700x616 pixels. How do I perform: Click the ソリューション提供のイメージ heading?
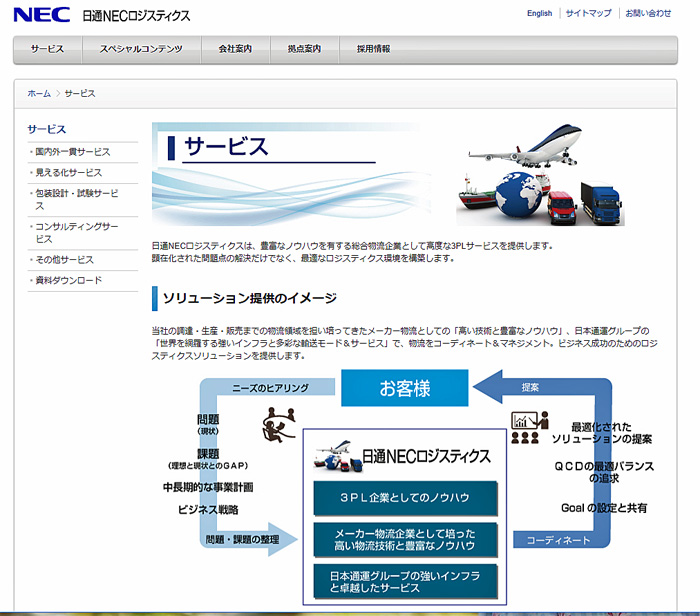pos(250,298)
